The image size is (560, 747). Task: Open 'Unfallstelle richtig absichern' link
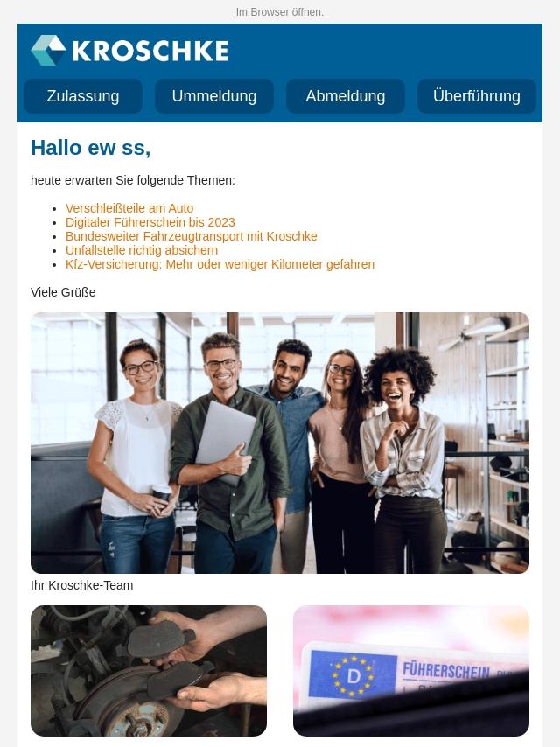(x=142, y=250)
